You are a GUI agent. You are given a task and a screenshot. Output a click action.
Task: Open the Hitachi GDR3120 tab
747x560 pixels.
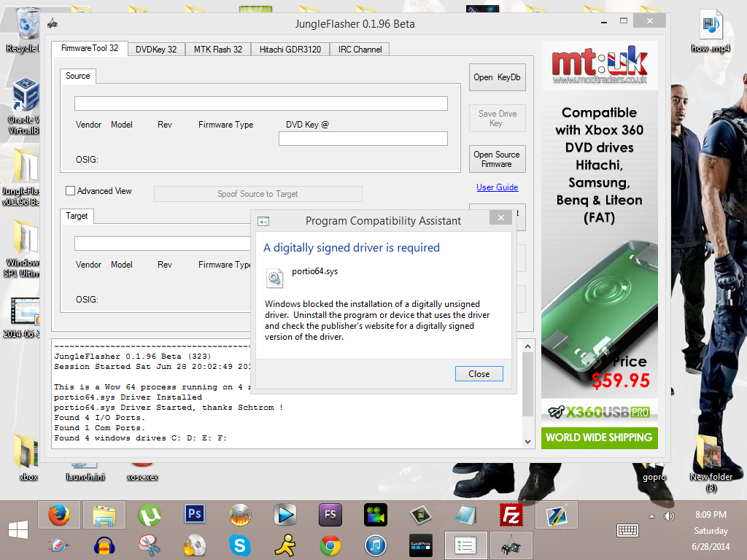[x=290, y=50]
